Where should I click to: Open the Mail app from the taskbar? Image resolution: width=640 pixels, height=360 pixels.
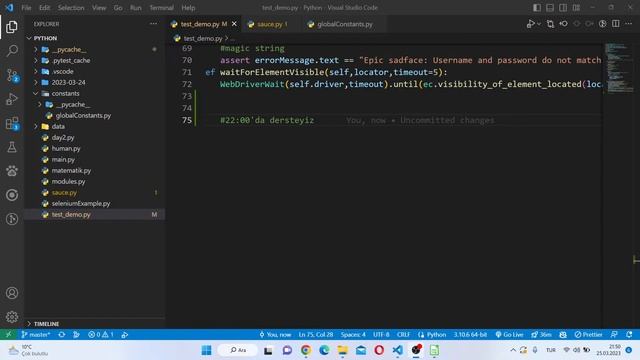click(361, 350)
